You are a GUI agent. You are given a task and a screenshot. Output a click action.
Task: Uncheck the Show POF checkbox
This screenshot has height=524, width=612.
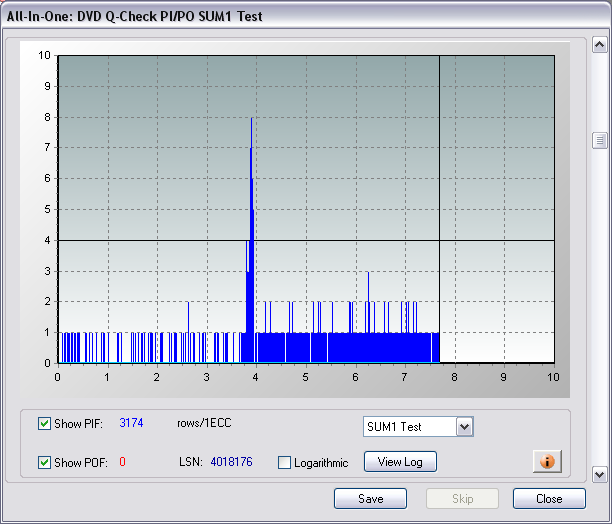(x=44, y=462)
